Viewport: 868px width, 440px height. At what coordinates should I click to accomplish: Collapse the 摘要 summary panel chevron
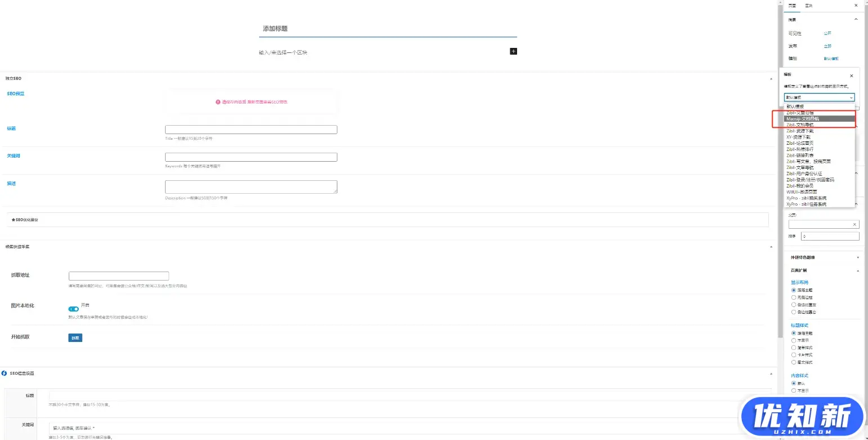coord(856,19)
